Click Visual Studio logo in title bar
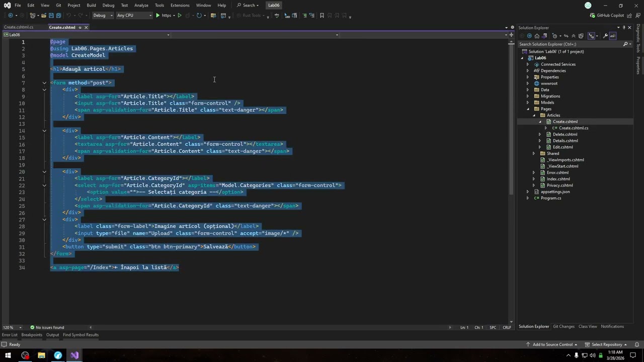Screen dimensions: 644x362 point(7,5)
